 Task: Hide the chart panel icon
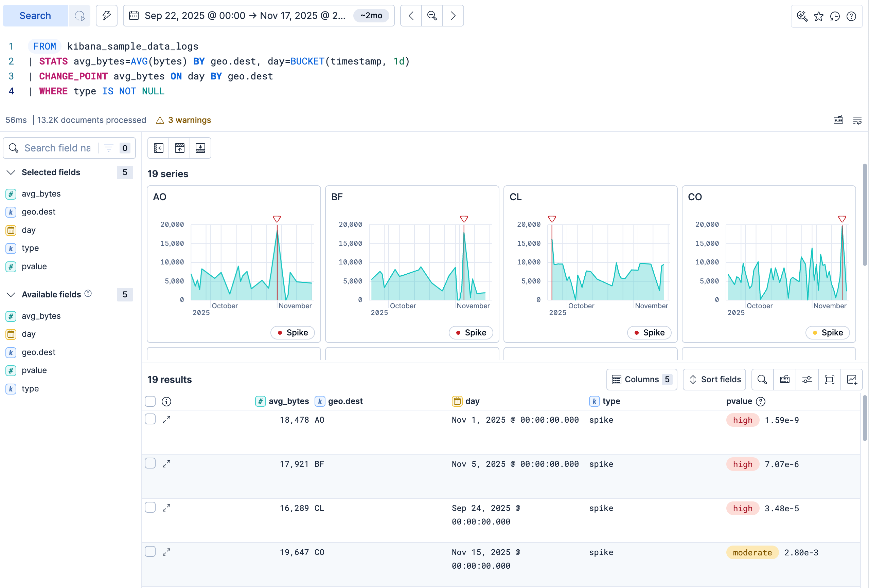179,148
